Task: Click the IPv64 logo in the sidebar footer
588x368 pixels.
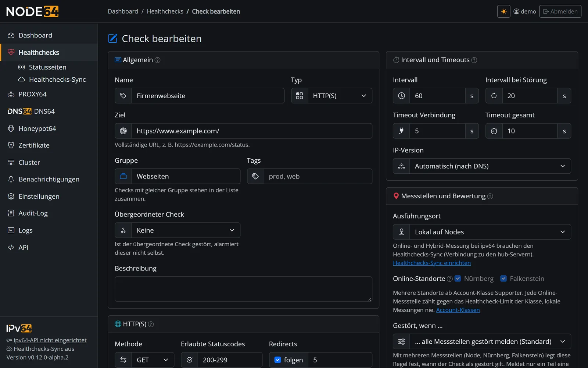Action: pyautogui.click(x=19, y=328)
